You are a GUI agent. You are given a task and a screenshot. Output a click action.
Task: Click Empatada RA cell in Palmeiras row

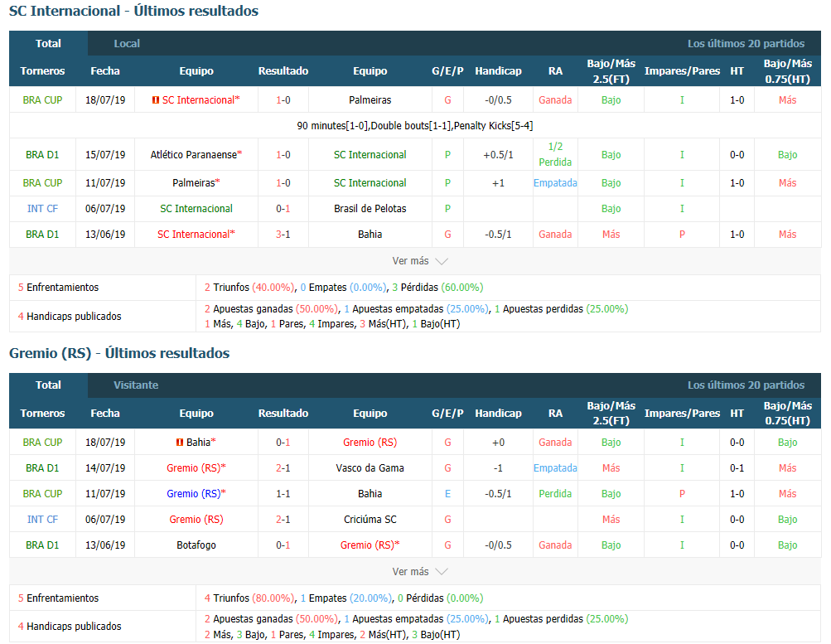tap(555, 183)
